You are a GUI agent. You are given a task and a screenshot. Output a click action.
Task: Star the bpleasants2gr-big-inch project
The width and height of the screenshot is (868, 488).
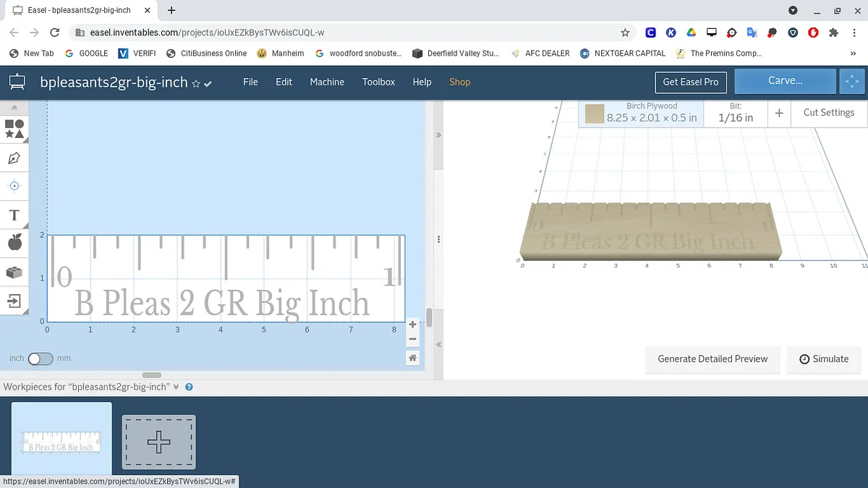(x=195, y=84)
